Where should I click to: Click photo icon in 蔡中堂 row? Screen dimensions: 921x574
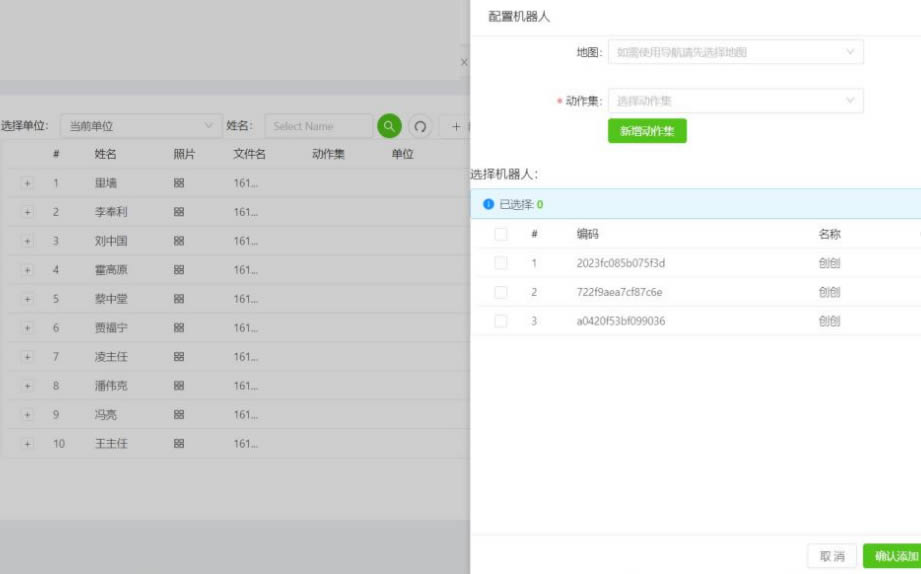(x=179, y=299)
